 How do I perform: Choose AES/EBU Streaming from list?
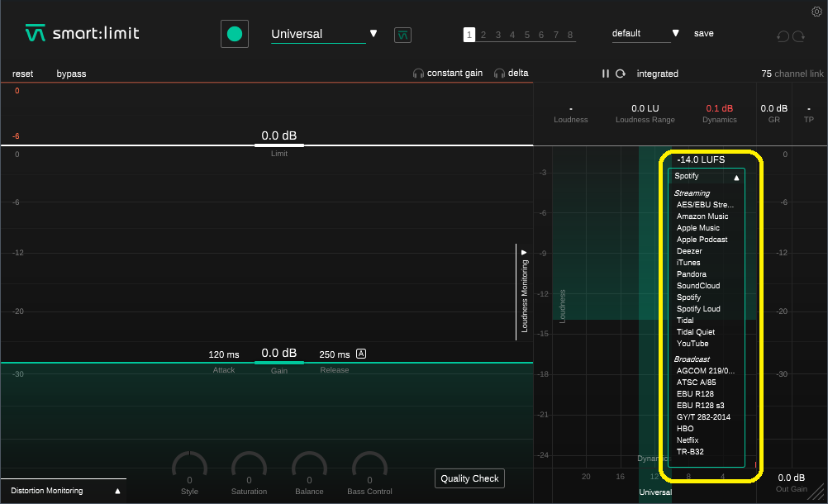706,205
